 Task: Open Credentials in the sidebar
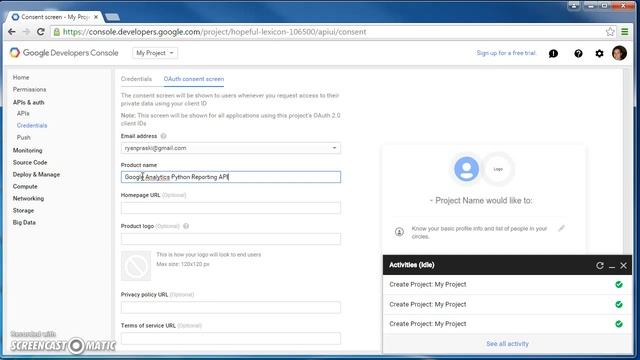pyautogui.click(x=32, y=125)
